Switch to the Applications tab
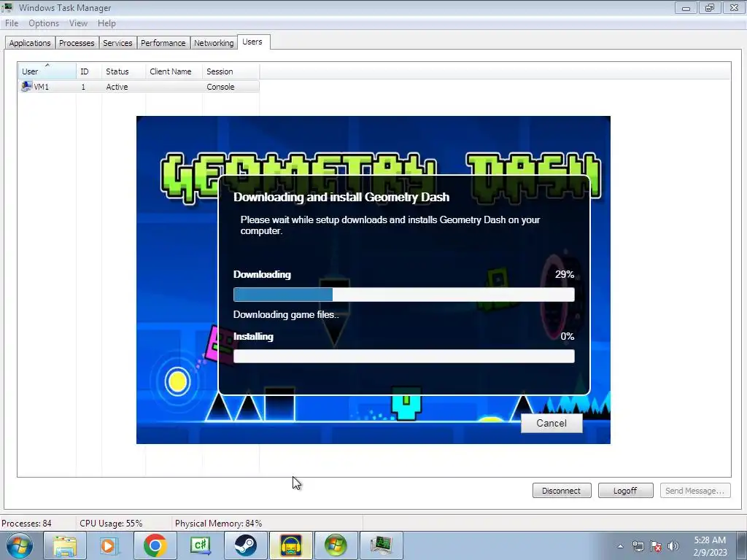 [30, 43]
